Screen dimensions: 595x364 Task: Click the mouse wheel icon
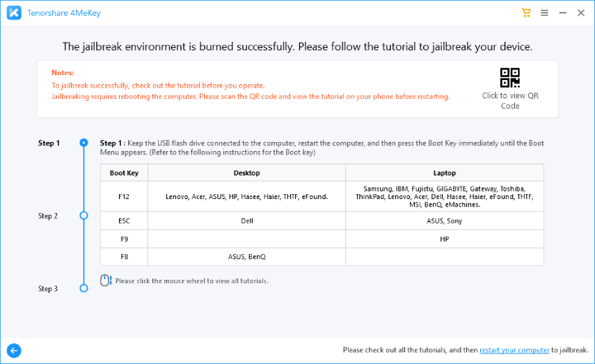click(106, 280)
